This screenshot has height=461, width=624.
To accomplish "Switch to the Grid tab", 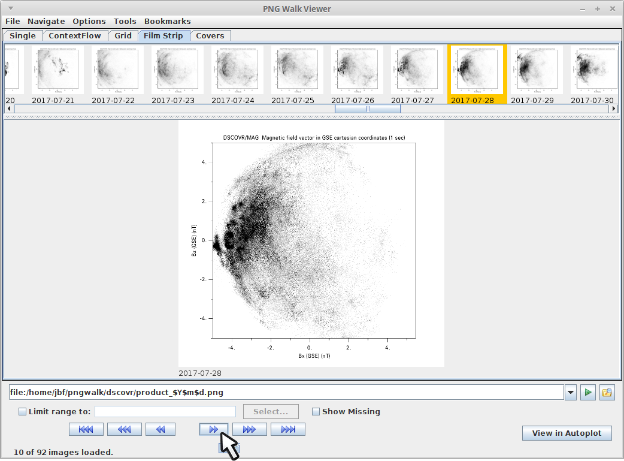I will click(x=122, y=36).
